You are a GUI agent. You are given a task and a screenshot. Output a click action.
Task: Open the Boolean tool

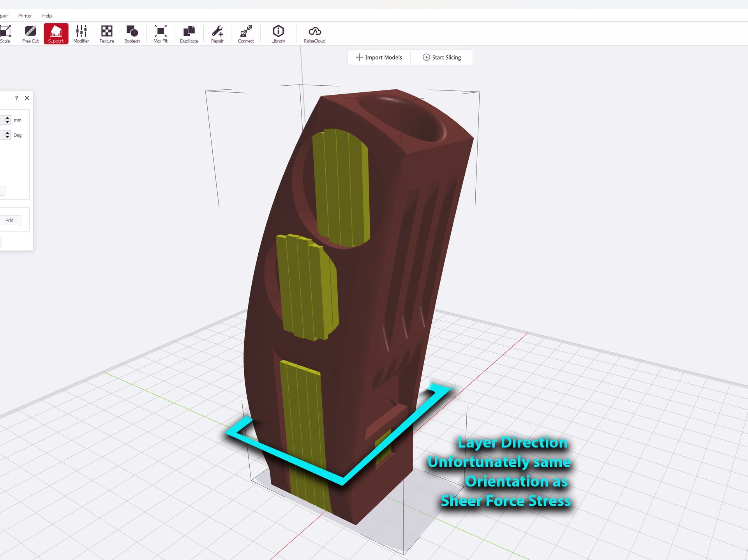pos(132,34)
